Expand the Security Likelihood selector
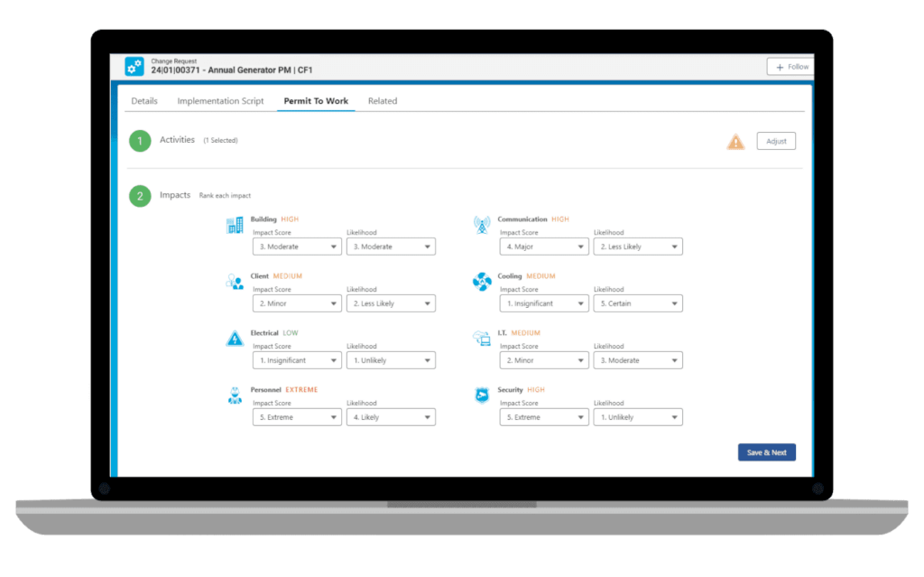 [638, 416]
